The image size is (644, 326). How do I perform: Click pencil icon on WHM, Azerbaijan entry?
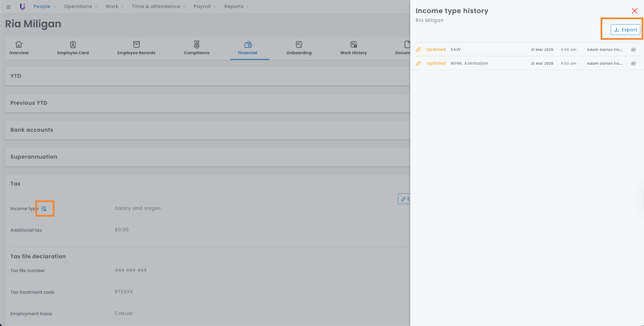(x=418, y=63)
